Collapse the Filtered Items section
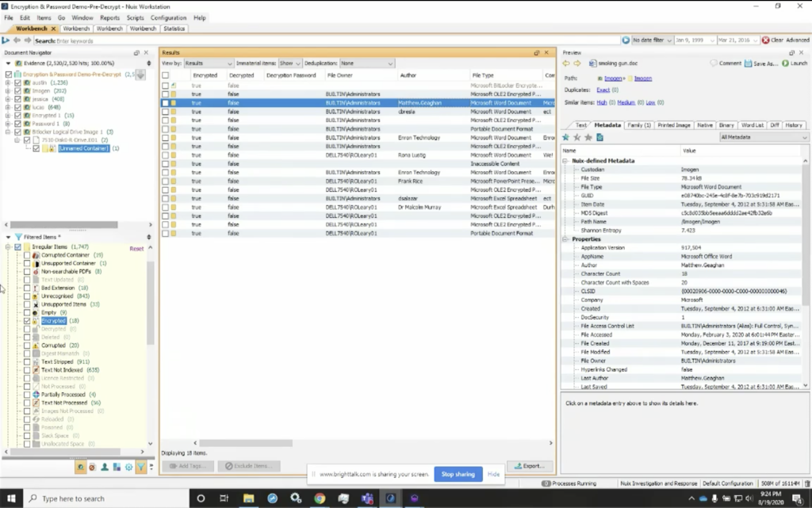The width and height of the screenshot is (812, 508). pos(8,237)
